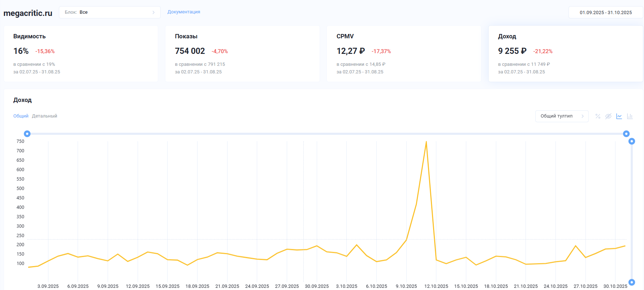Viewport: 644px width, 290px height.
Task: Click the 'в сравнении с 11 749 ₽' text
Action: 524,64
